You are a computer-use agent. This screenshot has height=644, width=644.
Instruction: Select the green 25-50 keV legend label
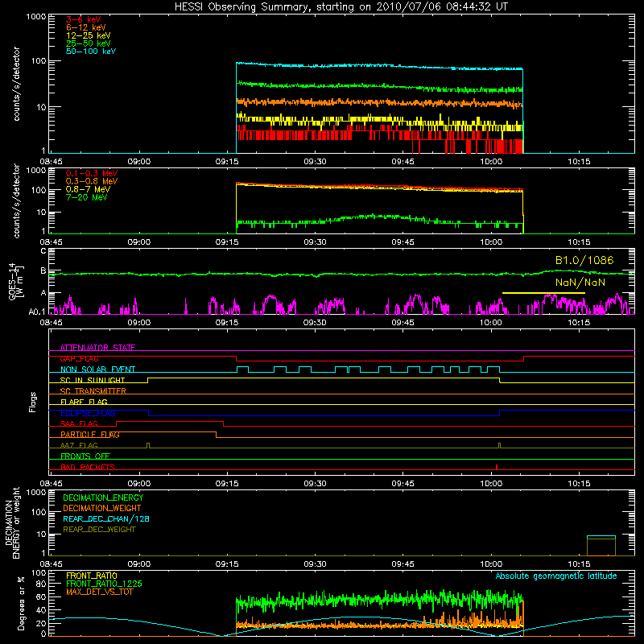pyautogui.click(x=89, y=43)
